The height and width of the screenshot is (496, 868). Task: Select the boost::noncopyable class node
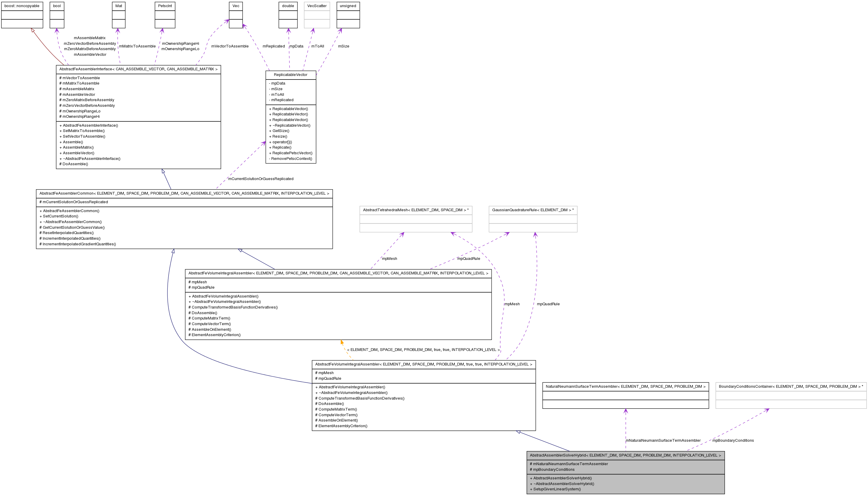22,15
